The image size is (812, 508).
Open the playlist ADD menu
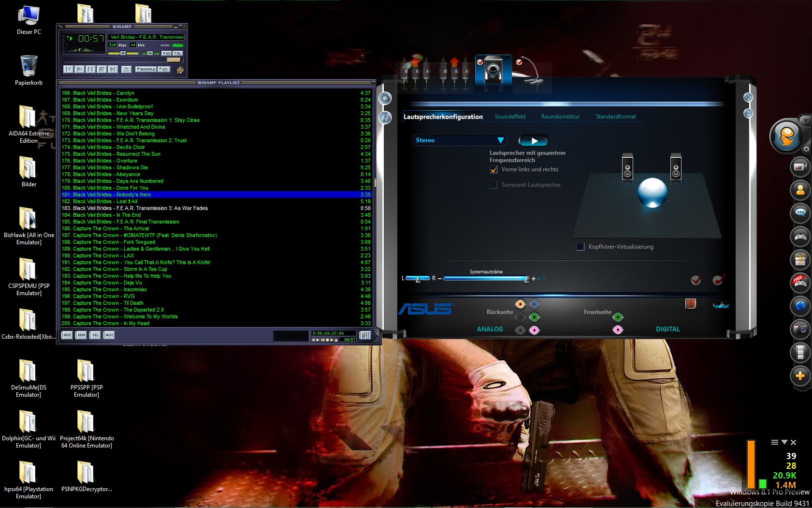click(x=67, y=335)
